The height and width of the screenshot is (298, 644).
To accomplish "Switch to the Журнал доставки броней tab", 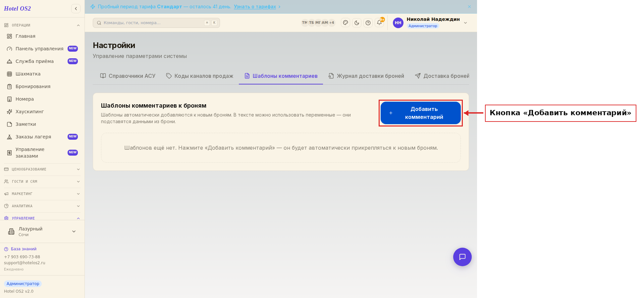I will click(x=366, y=76).
